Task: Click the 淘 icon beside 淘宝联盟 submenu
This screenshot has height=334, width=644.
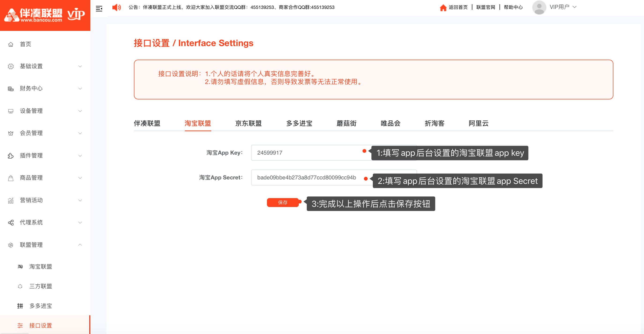Action: point(20,267)
